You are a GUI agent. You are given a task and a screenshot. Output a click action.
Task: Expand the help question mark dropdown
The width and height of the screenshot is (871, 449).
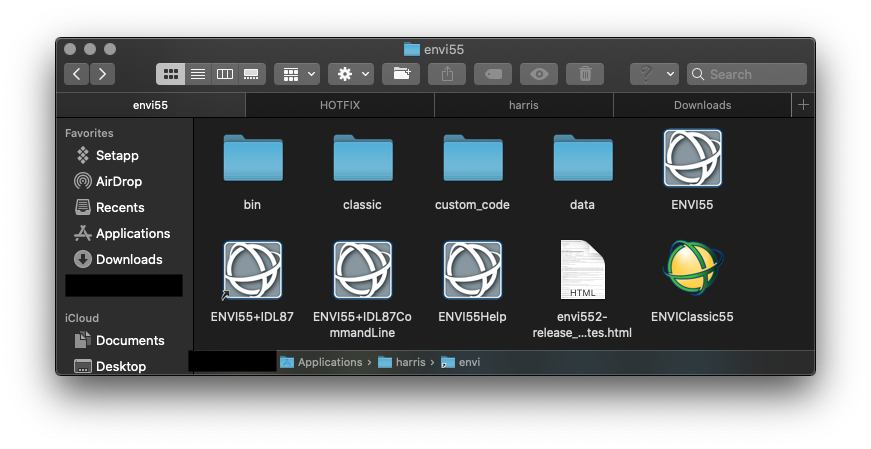(x=654, y=74)
